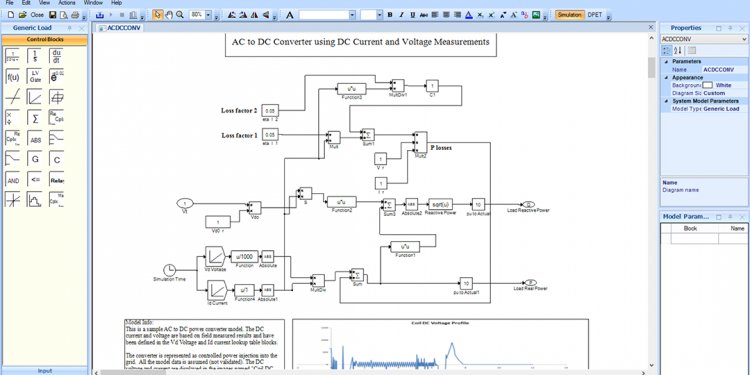Viewport: 750px width, 375px height.
Task: Click the New document icon
Action: click(x=11, y=15)
